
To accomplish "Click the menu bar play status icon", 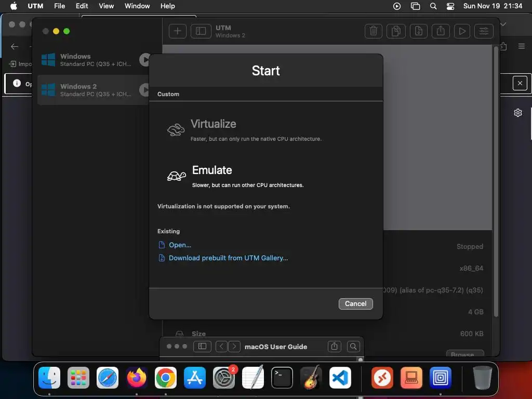I will tap(397, 6).
